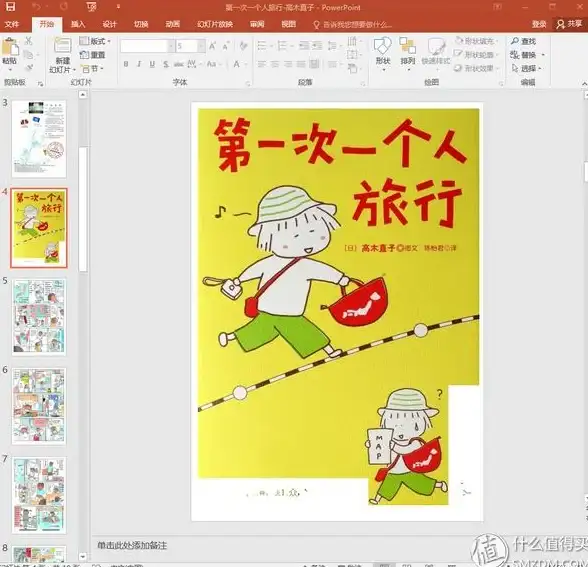
Task: Click the 粘贴 (Paste) clipboard icon
Action: (10, 47)
